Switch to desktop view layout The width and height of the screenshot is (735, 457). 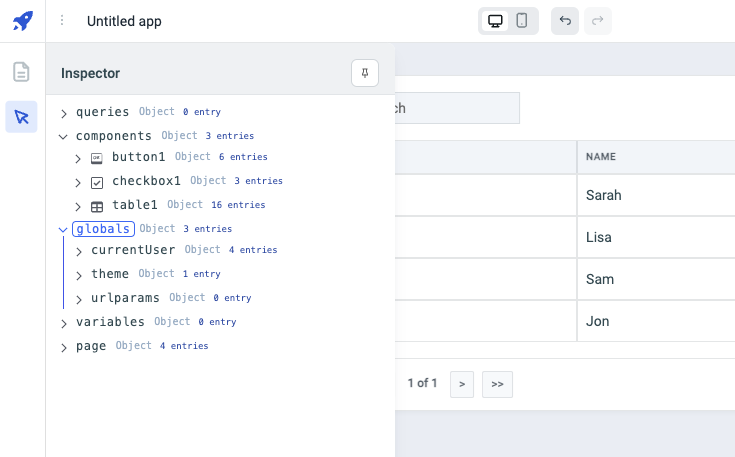click(494, 21)
